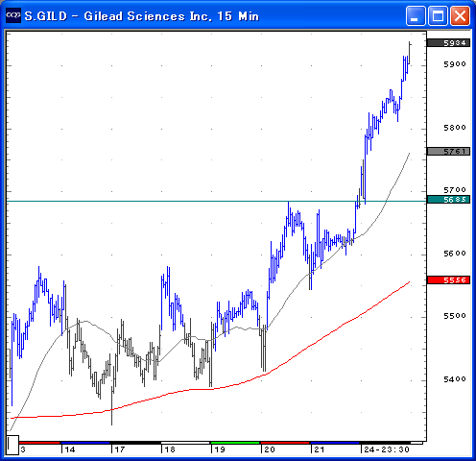Viewport: 476px width, 461px height.
Task: Click the small box at bottom-left of time axis
Action: (x=12, y=445)
